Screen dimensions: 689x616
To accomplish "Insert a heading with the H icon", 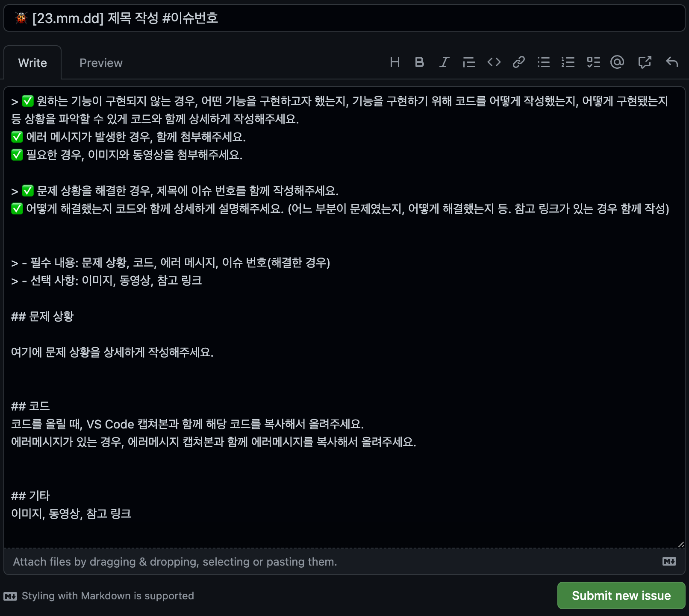I will click(395, 62).
